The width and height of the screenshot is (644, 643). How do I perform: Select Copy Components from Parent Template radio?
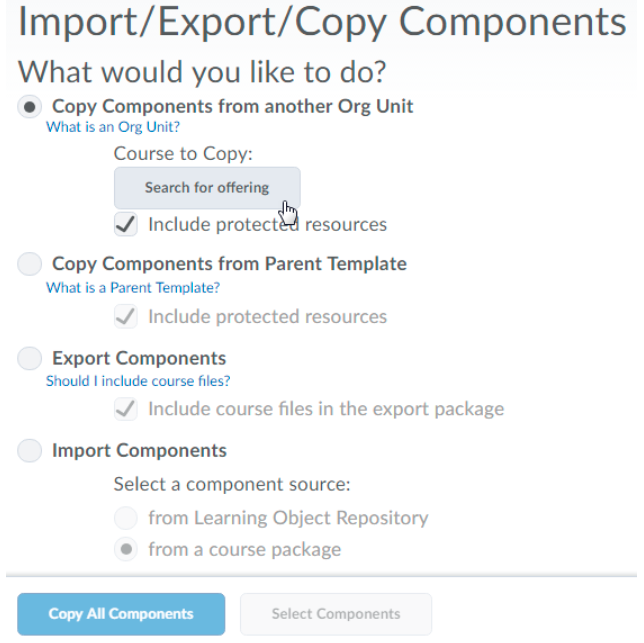(x=30, y=264)
